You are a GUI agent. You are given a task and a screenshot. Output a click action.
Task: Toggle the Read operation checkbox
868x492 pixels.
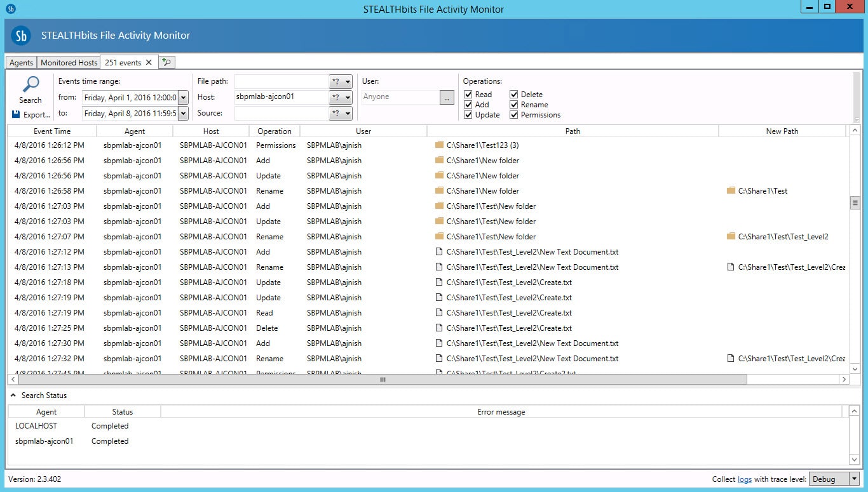[468, 95]
